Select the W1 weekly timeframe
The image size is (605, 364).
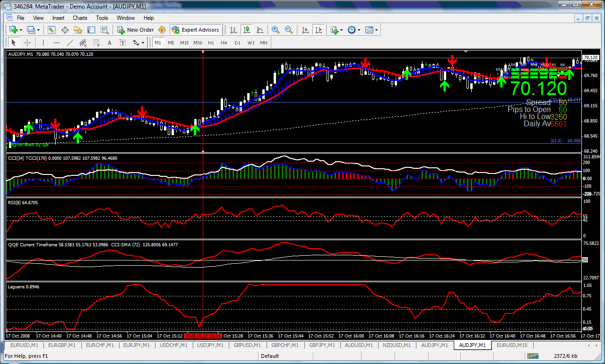[251, 43]
